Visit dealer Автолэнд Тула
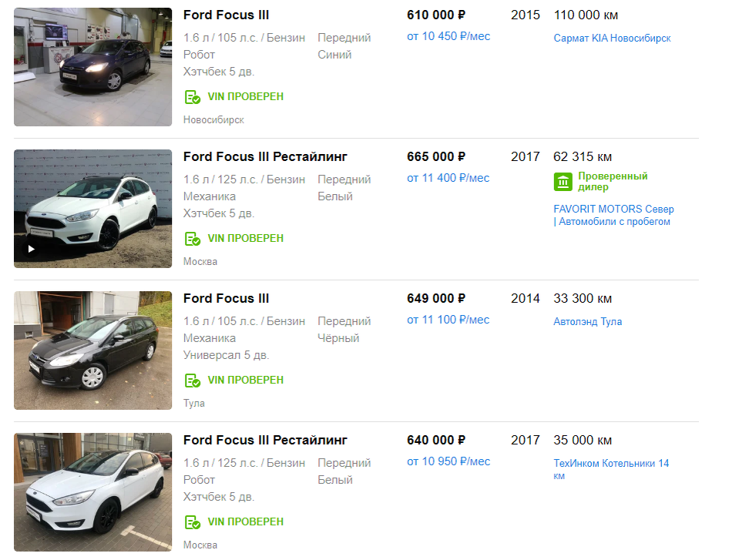729x560 pixels. [x=588, y=321]
